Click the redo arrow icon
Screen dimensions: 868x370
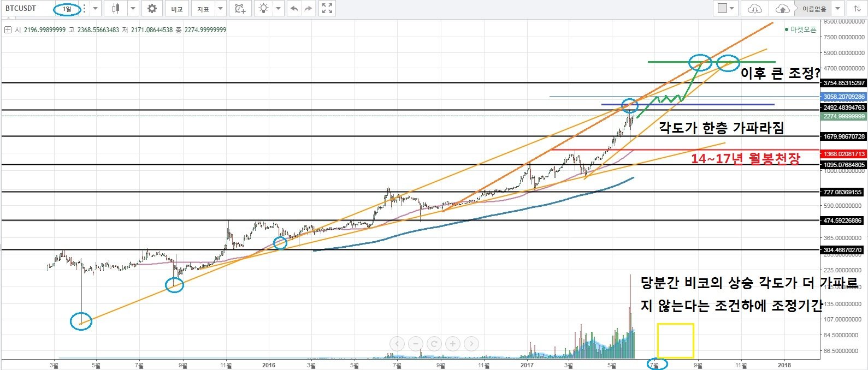[x=309, y=9]
